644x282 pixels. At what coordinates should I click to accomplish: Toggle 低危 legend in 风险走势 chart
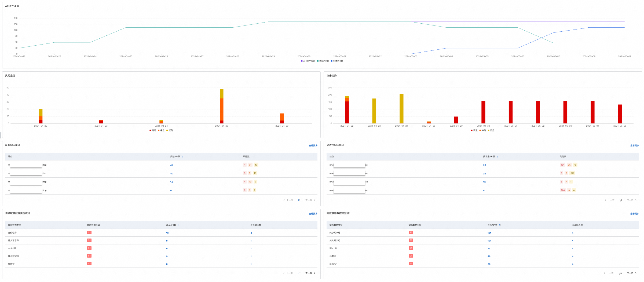tap(170, 130)
